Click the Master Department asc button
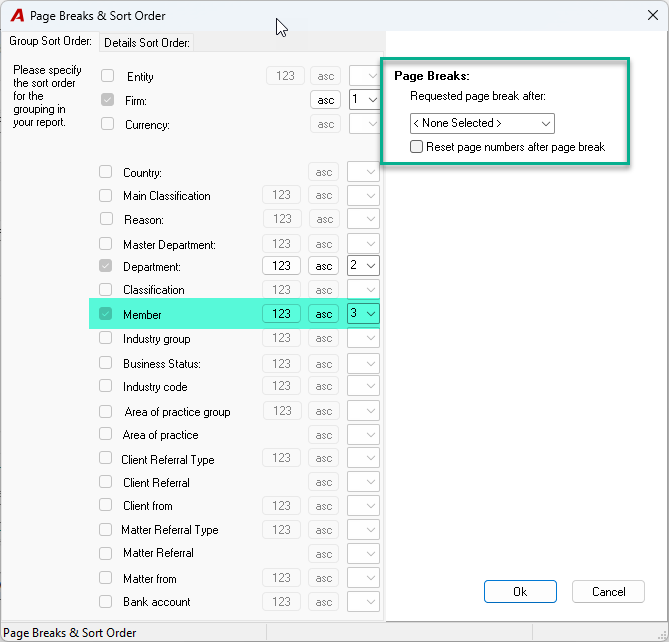 tap(324, 244)
